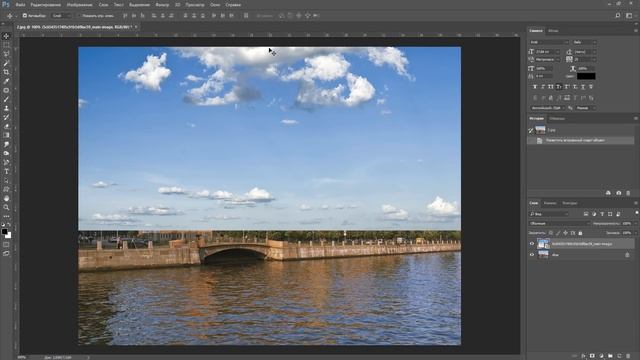This screenshot has height=360, width=640.
Task: Toggle layer filtering on/off switch
Action: pos(637,213)
